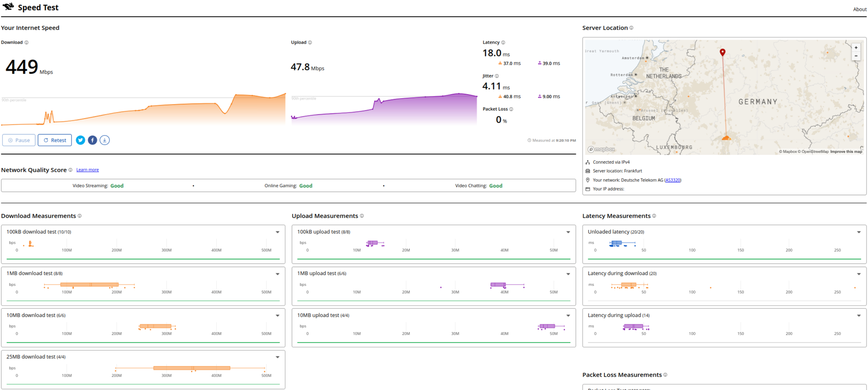Screen dimensions: 868x390
Task: Expand the 100kB download test panel
Action: (x=278, y=232)
